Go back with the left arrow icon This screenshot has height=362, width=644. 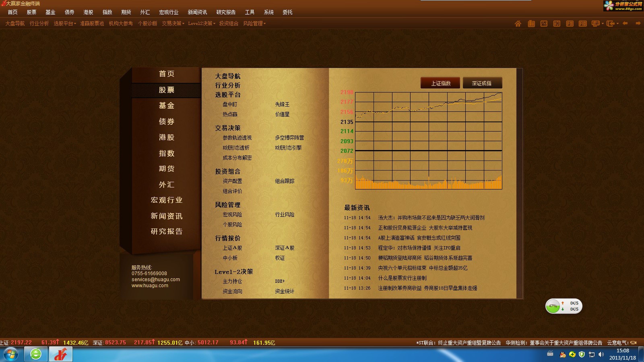(x=625, y=23)
